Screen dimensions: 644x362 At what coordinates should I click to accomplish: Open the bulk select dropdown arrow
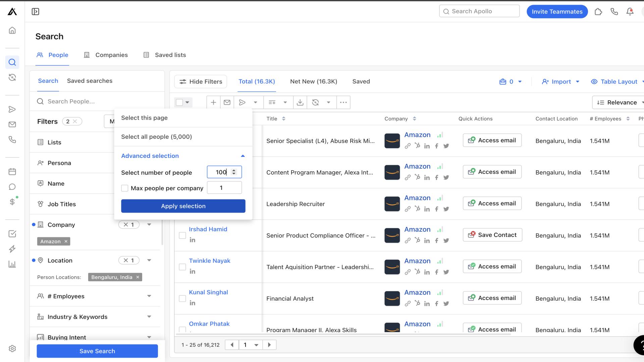(187, 103)
